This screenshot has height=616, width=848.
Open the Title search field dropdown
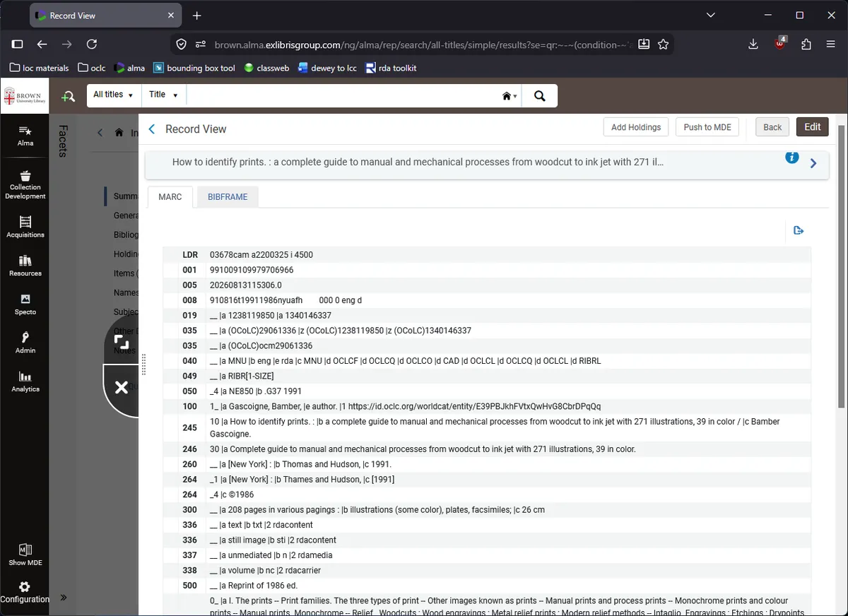(163, 95)
